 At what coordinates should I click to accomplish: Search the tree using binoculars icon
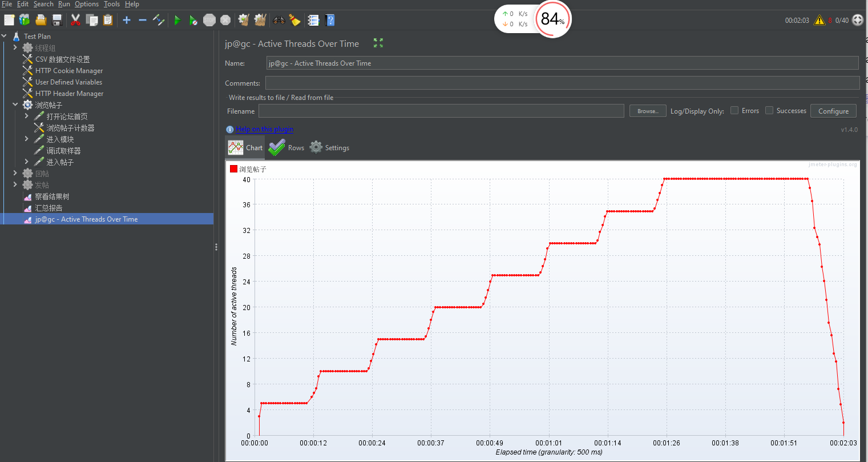tap(278, 20)
